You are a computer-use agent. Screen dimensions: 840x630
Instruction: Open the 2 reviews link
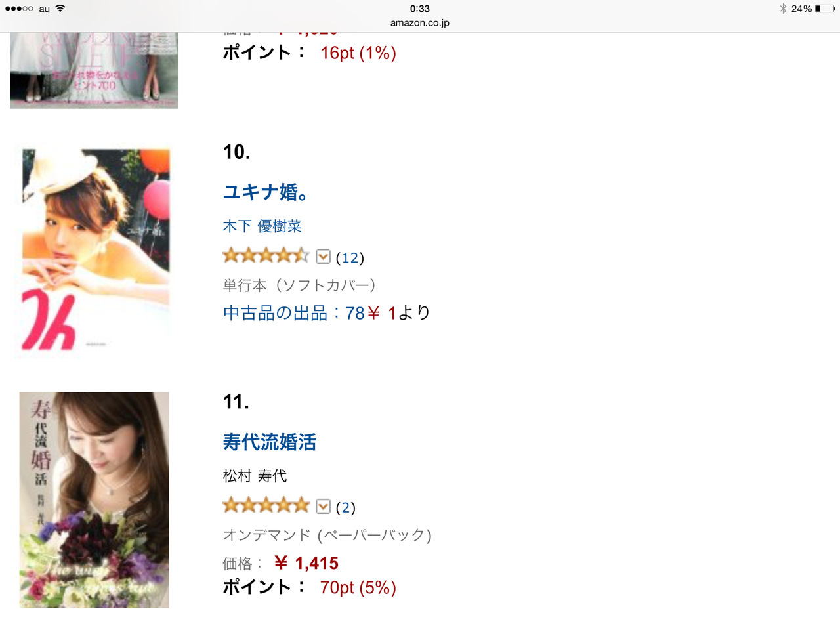(x=346, y=507)
